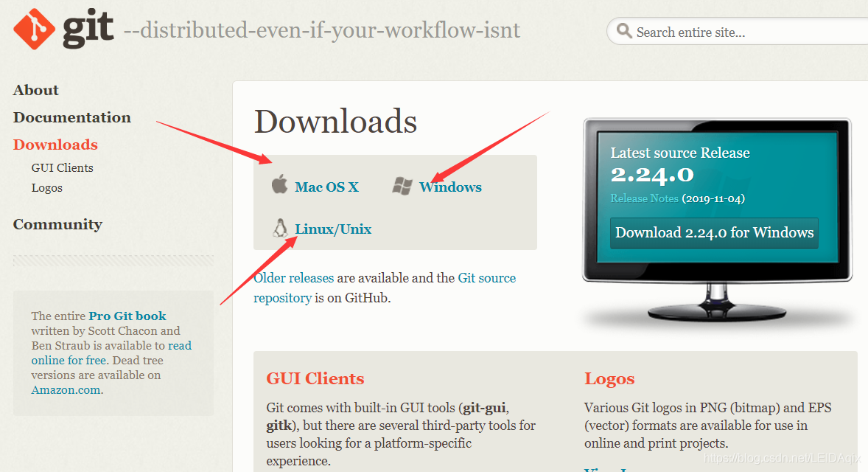Image resolution: width=868 pixels, height=472 pixels.
Task: Click the Latest source Release text
Action: point(680,153)
